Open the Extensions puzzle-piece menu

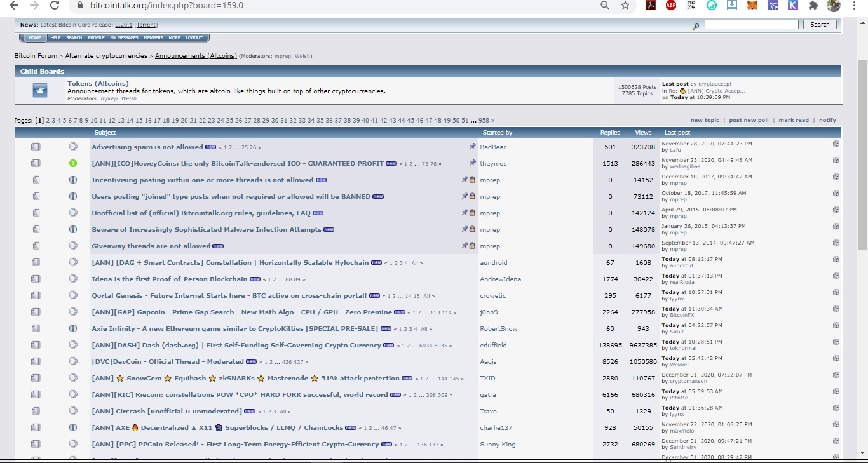pyautogui.click(x=813, y=5)
